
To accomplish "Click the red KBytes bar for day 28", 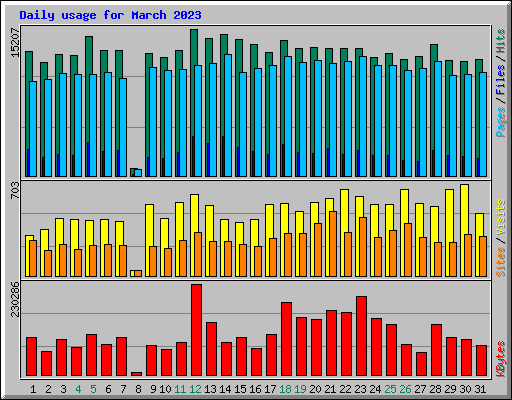I will (x=437, y=350).
